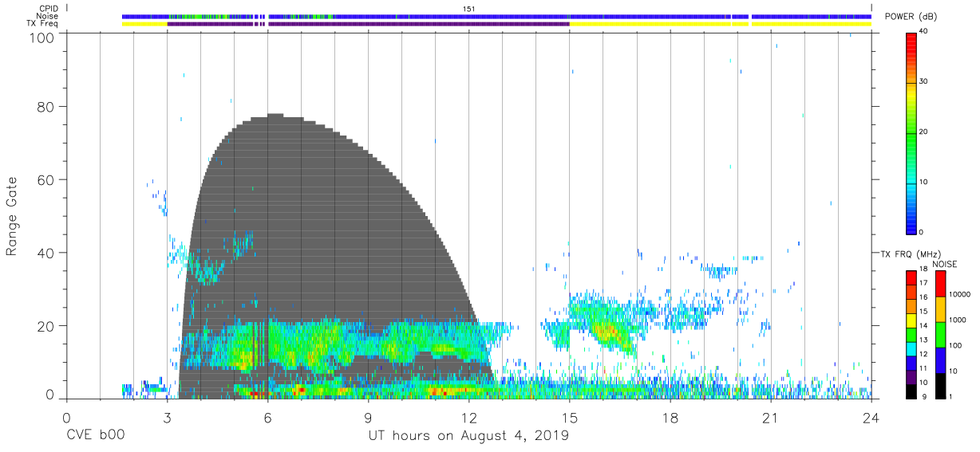Screen dimensions: 980x452
Task: Click the red-yellow echo patch near 16 UT
Action: pos(608,330)
